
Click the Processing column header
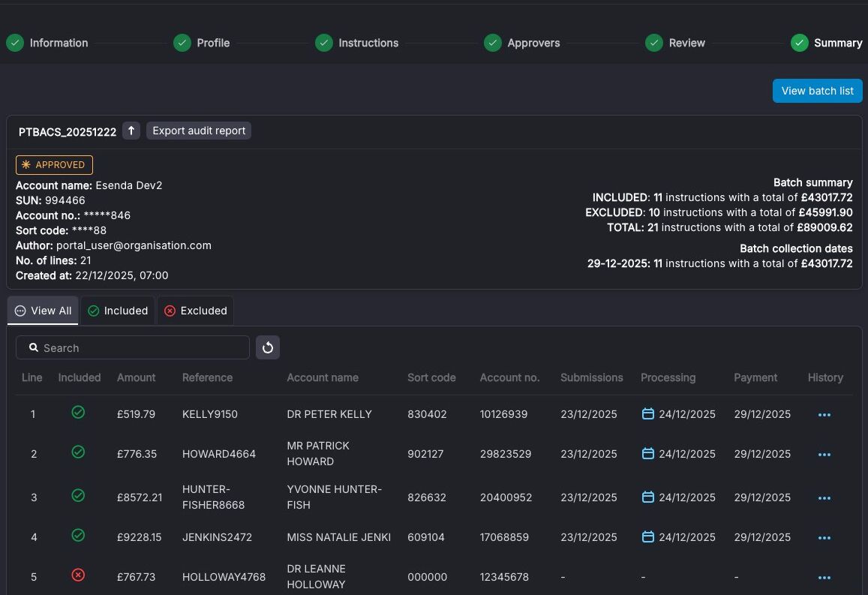click(x=668, y=377)
